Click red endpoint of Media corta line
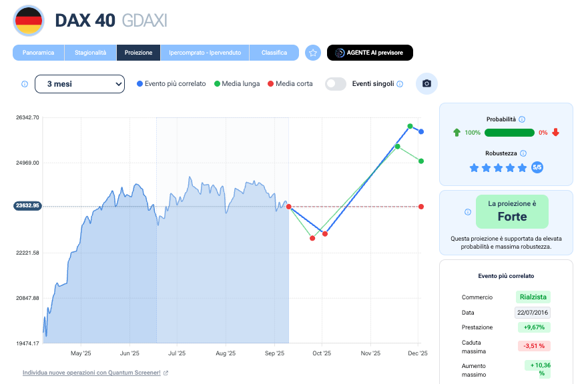The height and width of the screenshot is (384, 588). [x=421, y=207]
